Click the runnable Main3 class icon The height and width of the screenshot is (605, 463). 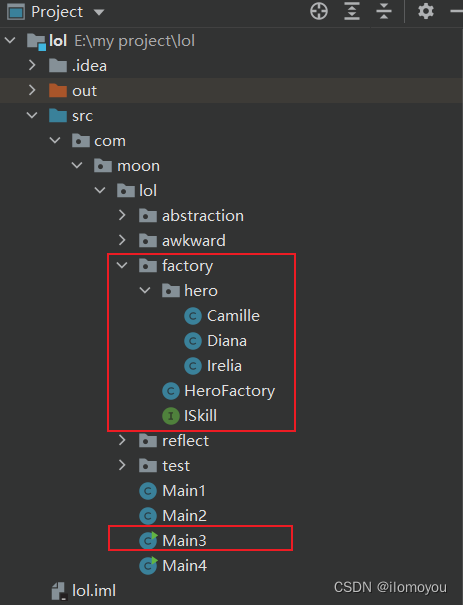(x=148, y=540)
